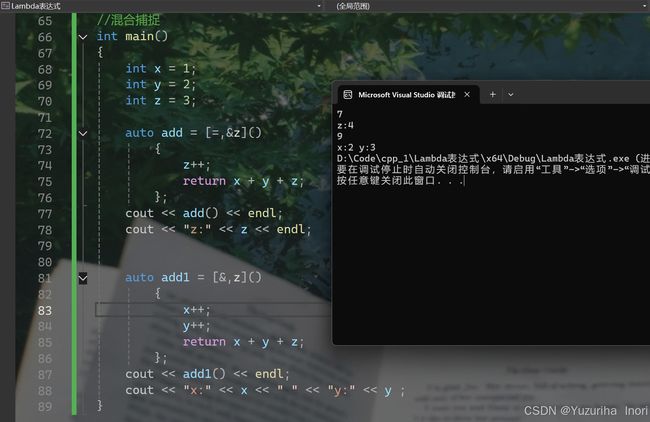Click line number 88 in the gutter
The image size is (650, 422).
click(x=45, y=391)
